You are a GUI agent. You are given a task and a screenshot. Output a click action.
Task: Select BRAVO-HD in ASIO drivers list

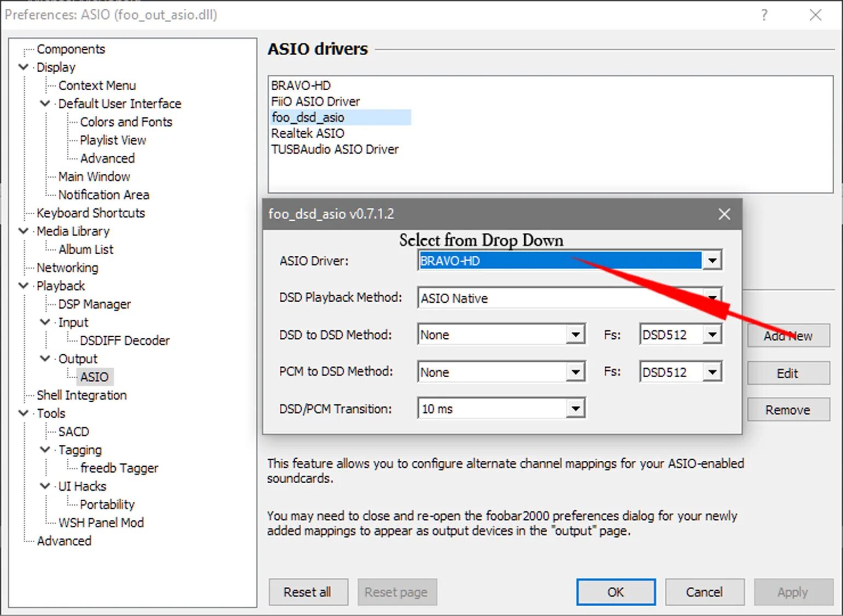coord(301,85)
